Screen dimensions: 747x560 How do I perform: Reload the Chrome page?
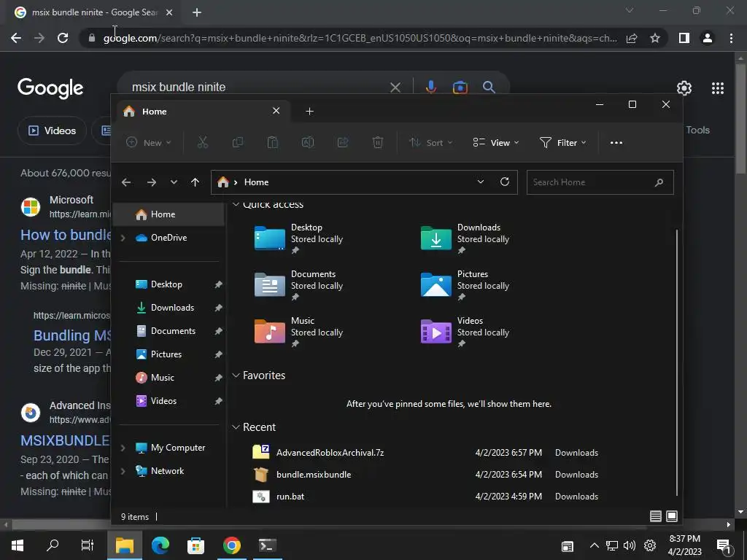click(63, 38)
